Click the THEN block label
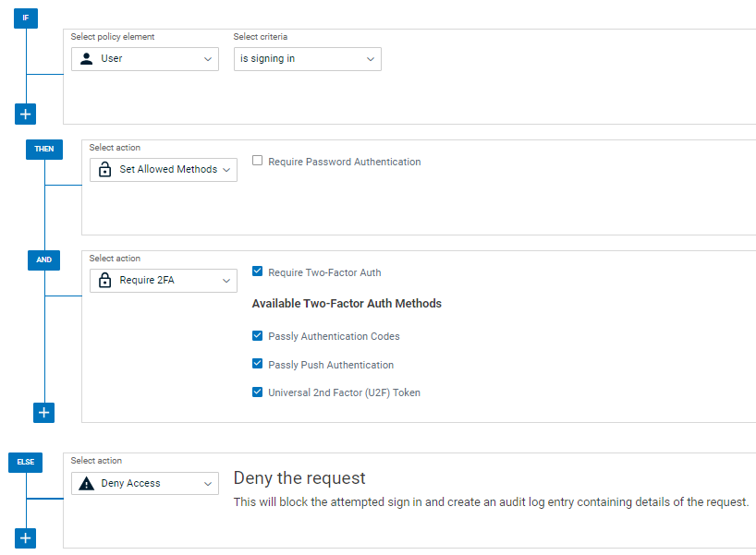The image size is (756, 555). (x=43, y=149)
